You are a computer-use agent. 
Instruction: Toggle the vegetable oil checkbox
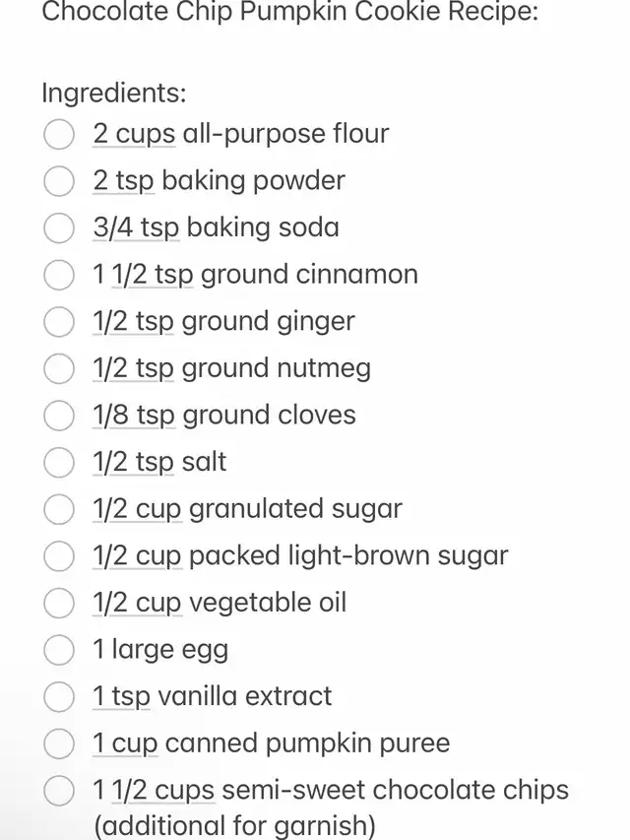pyautogui.click(x=59, y=603)
